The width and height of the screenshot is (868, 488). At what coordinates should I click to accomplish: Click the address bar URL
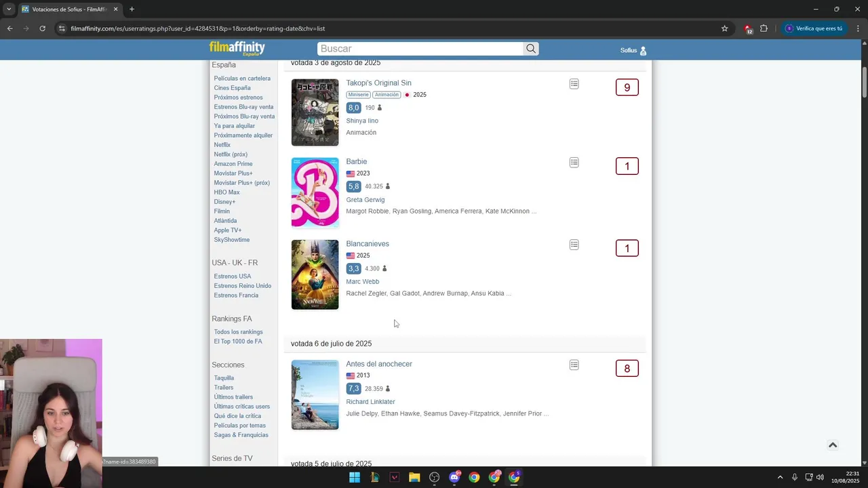(198, 28)
